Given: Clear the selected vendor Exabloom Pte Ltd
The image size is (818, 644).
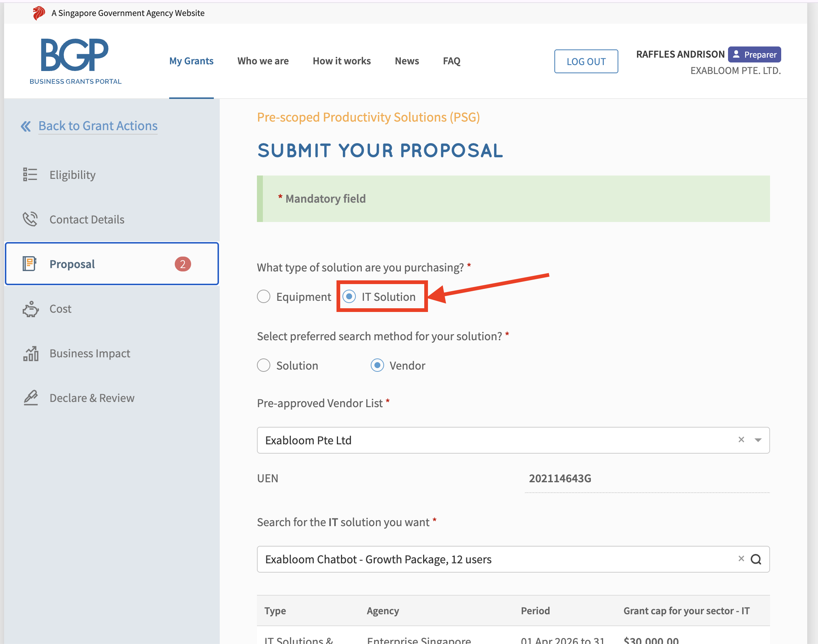Looking at the screenshot, I should [741, 439].
